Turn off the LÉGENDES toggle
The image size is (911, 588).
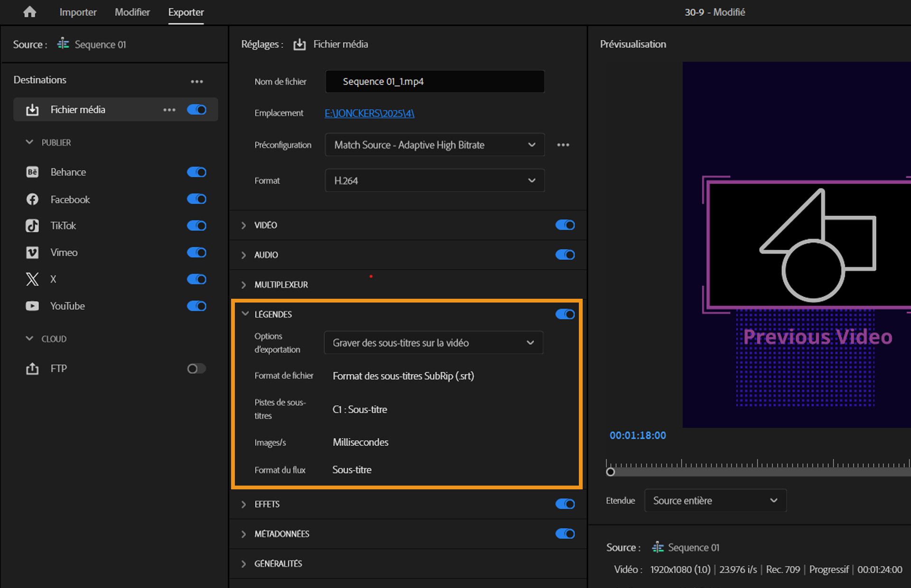coord(565,314)
